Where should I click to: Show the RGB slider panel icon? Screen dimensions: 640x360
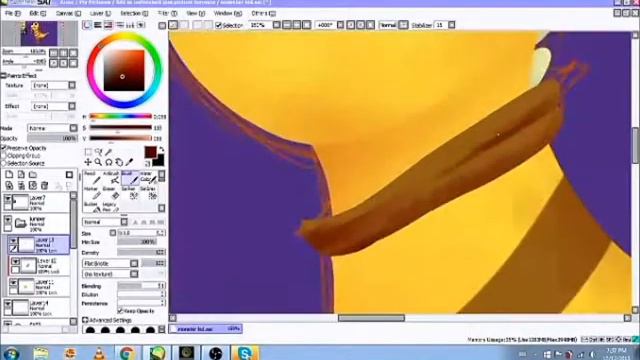click(98, 25)
